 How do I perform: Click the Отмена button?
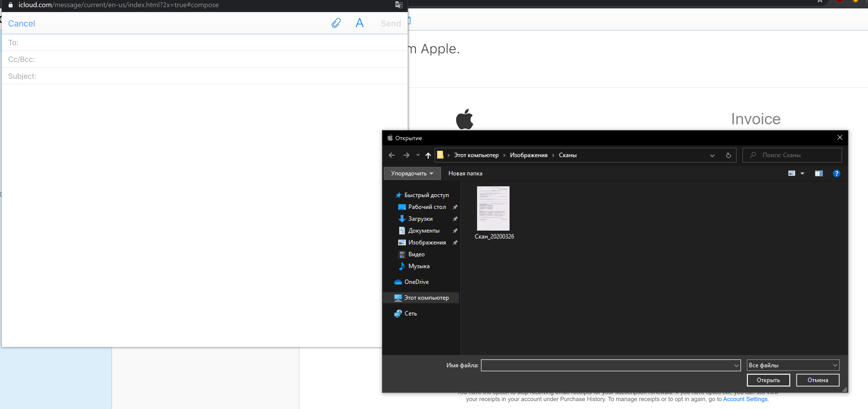tap(817, 380)
